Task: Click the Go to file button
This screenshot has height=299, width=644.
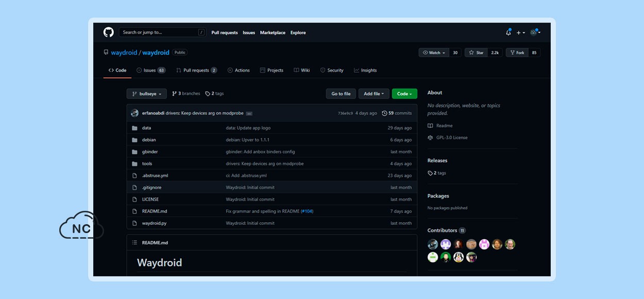Action: [341, 94]
